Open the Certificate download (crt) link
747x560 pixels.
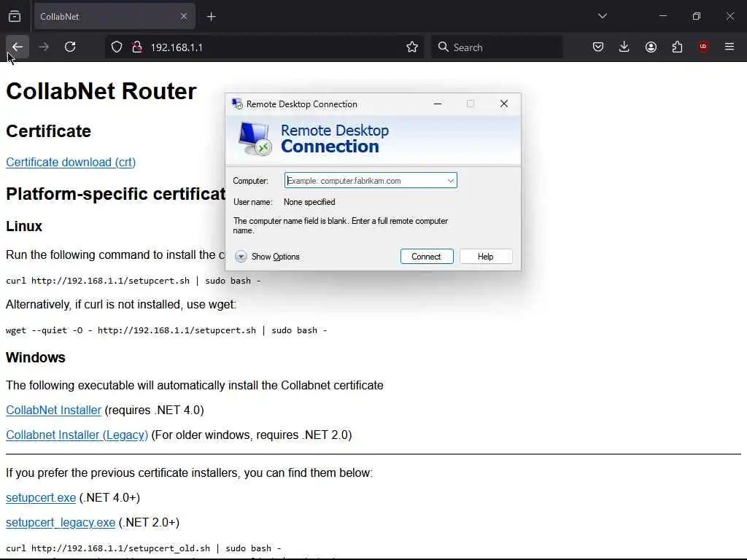point(71,163)
